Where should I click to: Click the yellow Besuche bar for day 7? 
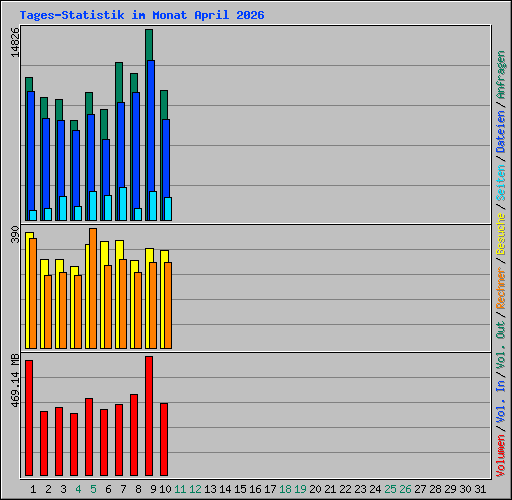pyautogui.click(x=118, y=294)
